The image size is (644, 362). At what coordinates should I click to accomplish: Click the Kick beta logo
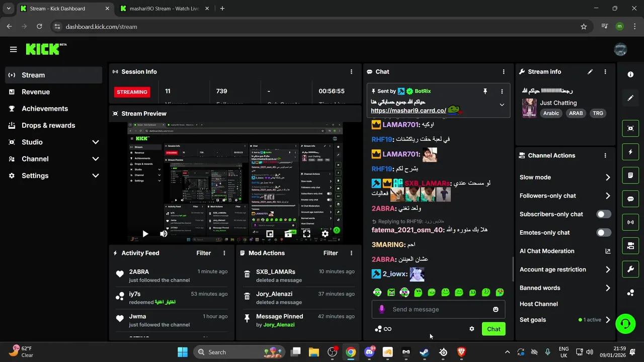pyautogui.click(x=46, y=49)
